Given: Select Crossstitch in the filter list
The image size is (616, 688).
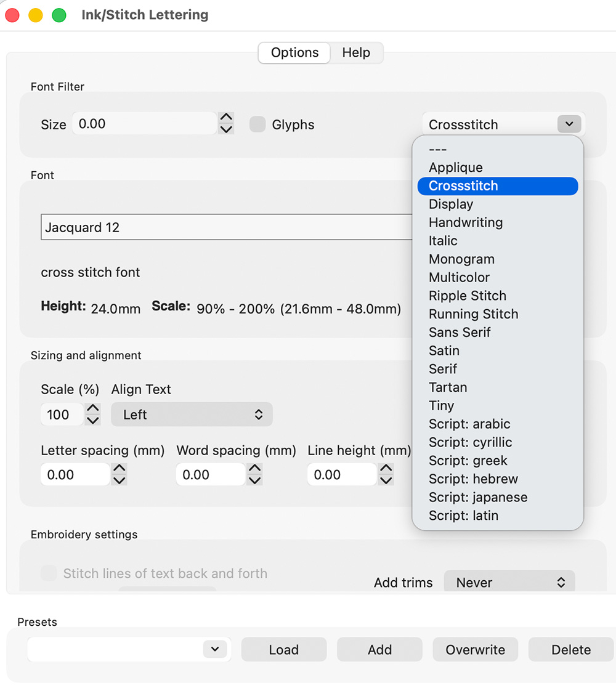Looking at the screenshot, I should point(498,185).
